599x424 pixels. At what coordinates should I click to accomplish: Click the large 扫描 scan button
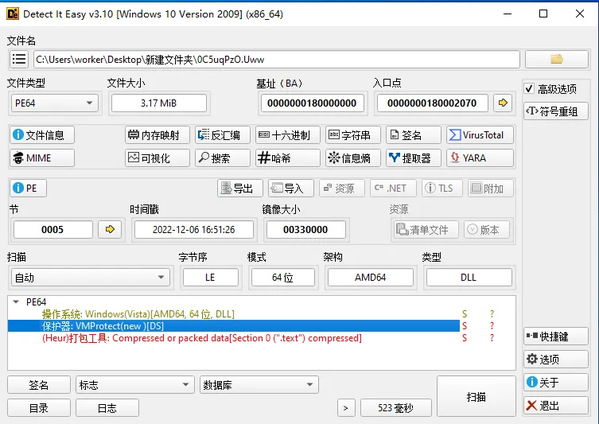[476, 396]
